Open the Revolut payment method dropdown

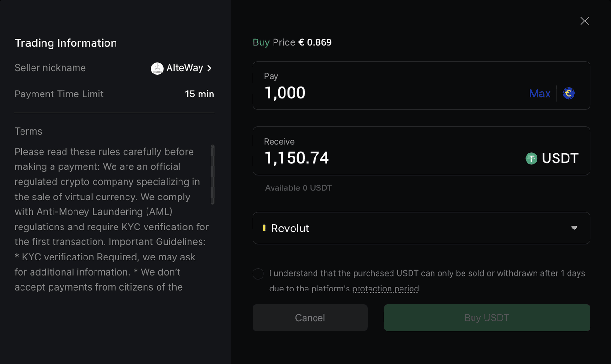[420, 228]
